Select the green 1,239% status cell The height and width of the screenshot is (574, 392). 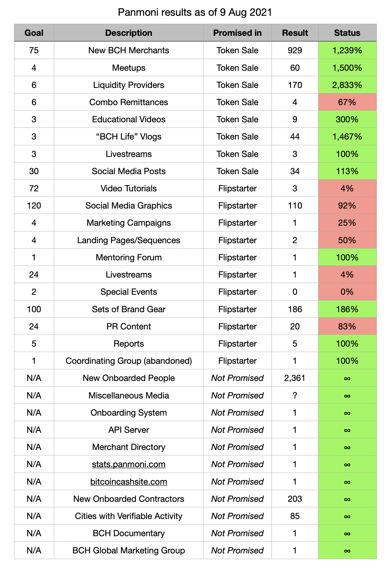[347, 50]
